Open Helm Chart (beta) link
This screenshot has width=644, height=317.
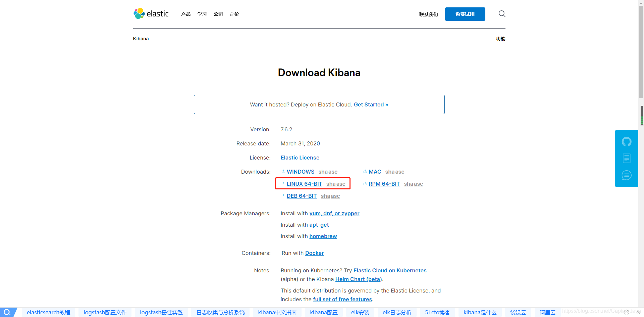pyautogui.click(x=359, y=279)
